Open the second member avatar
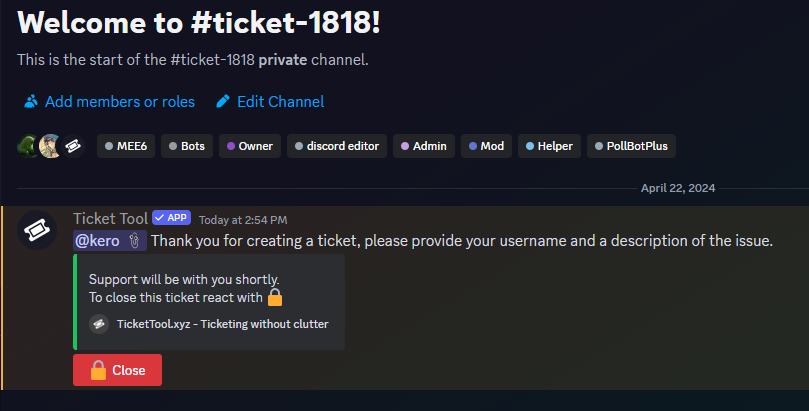 (50, 146)
